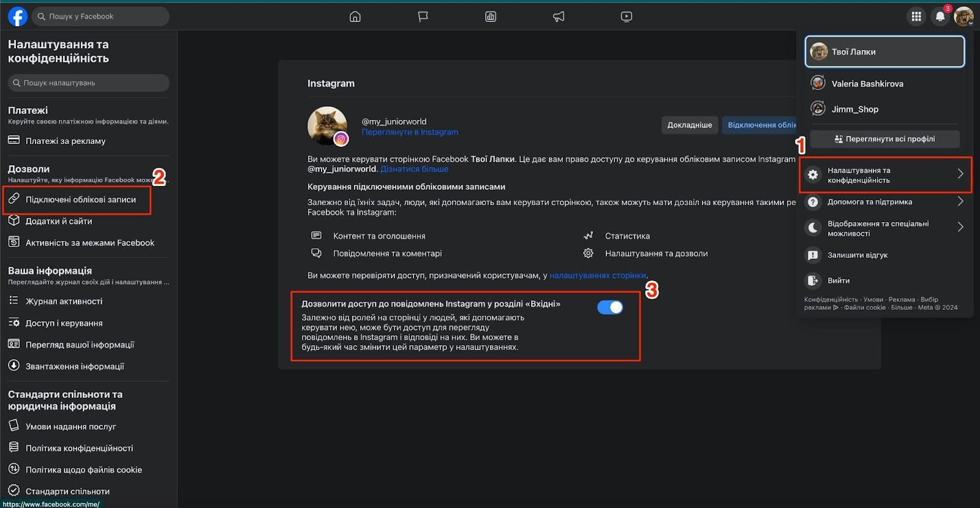Click Вийти to log out

838,280
